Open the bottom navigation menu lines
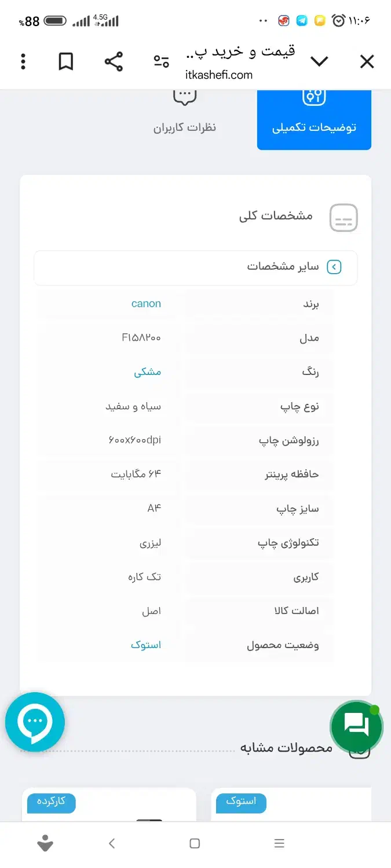391x868 pixels. click(279, 843)
